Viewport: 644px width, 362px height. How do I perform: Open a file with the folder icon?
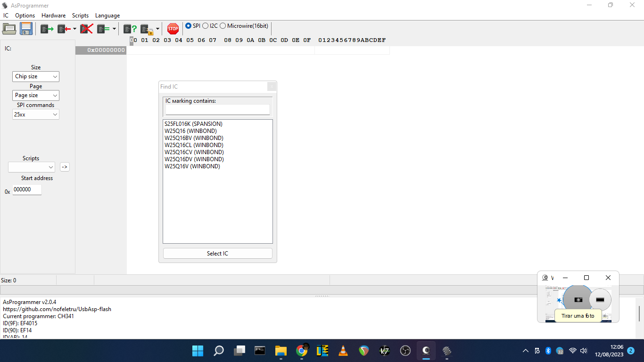coord(9,29)
